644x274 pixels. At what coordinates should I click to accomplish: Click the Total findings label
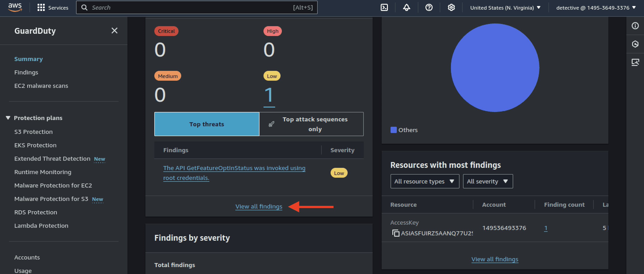[x=174, y=265]
